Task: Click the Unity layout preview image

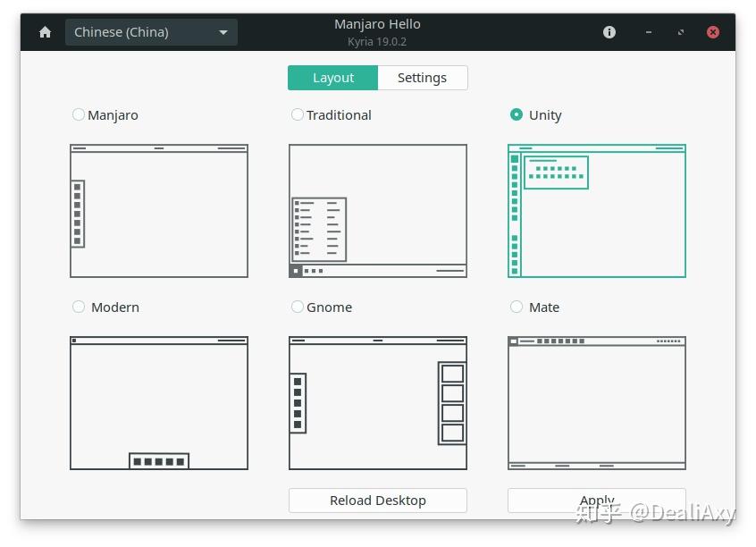Action: [x=597, y=211]
